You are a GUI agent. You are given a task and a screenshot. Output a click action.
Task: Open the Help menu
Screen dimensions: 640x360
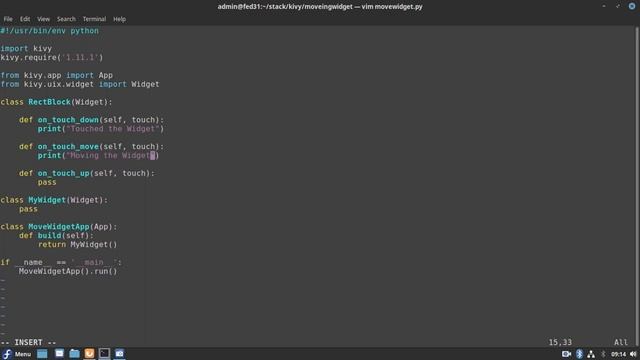point(119,19)
